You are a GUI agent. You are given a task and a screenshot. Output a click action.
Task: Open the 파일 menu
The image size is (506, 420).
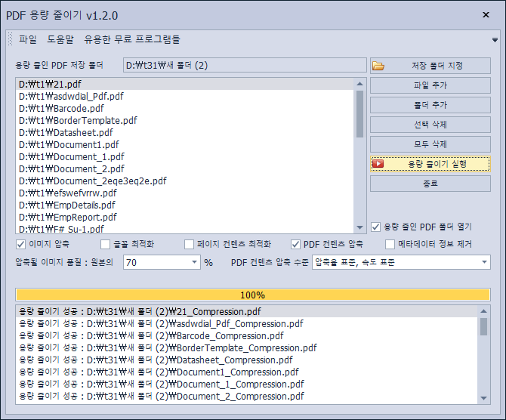pos(28,39)
